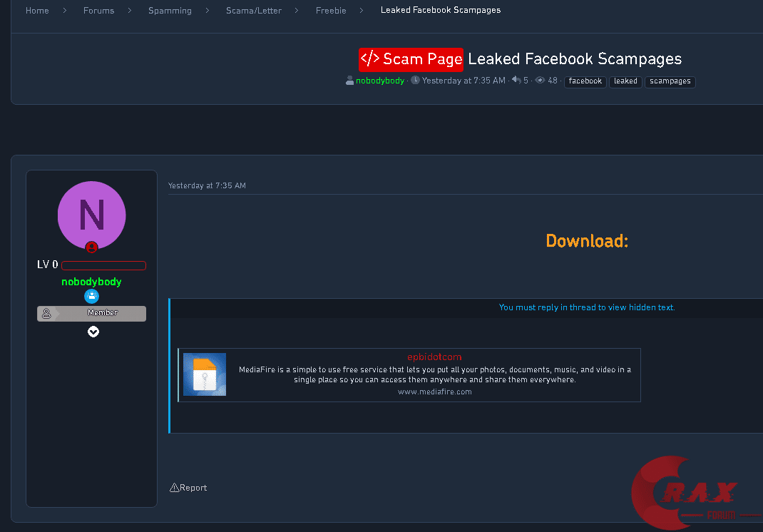Click the LV 0 level progress bar
Screen dimensions: 763x532
[103, 265]
